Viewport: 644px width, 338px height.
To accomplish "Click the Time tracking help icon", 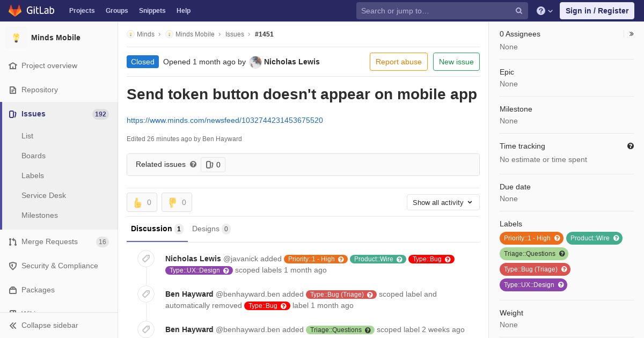I will tap(631, 146).
